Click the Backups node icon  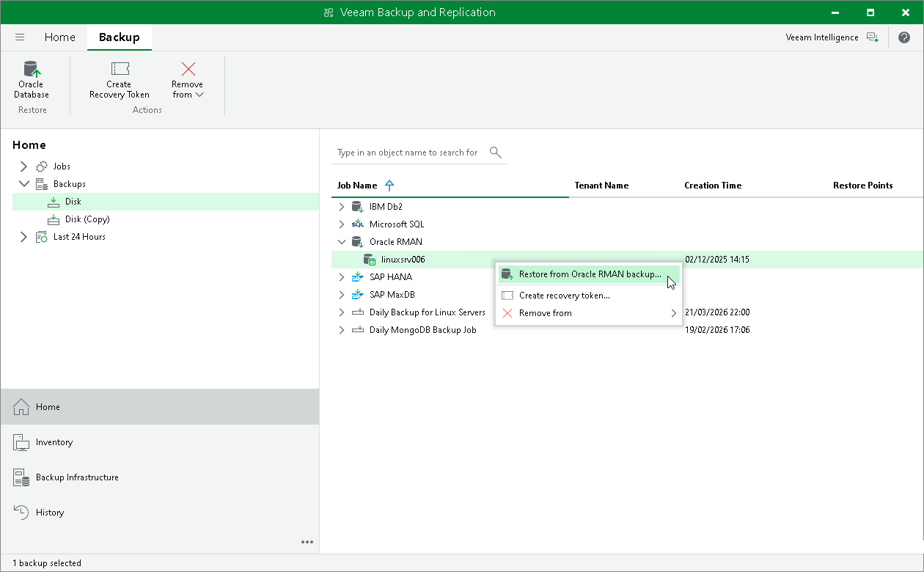(42, 184)
